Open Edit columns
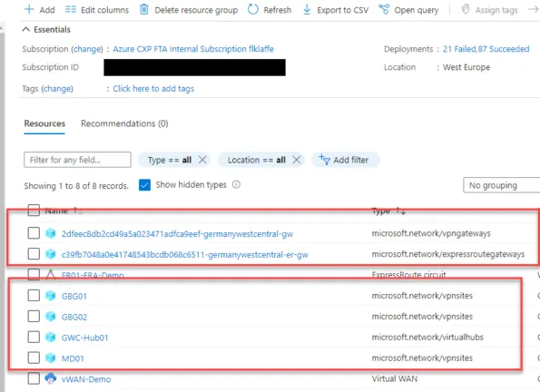 tap(97, 10)
